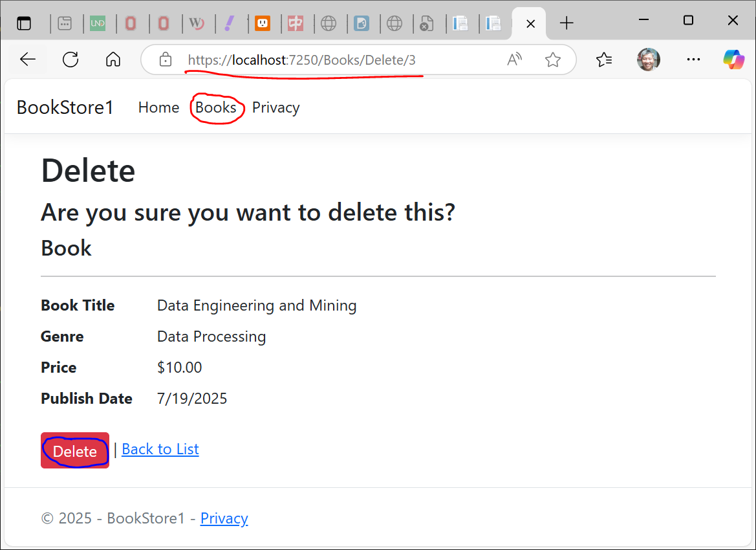
Task: Open browser settings and more menu
Action: (693, 60)
